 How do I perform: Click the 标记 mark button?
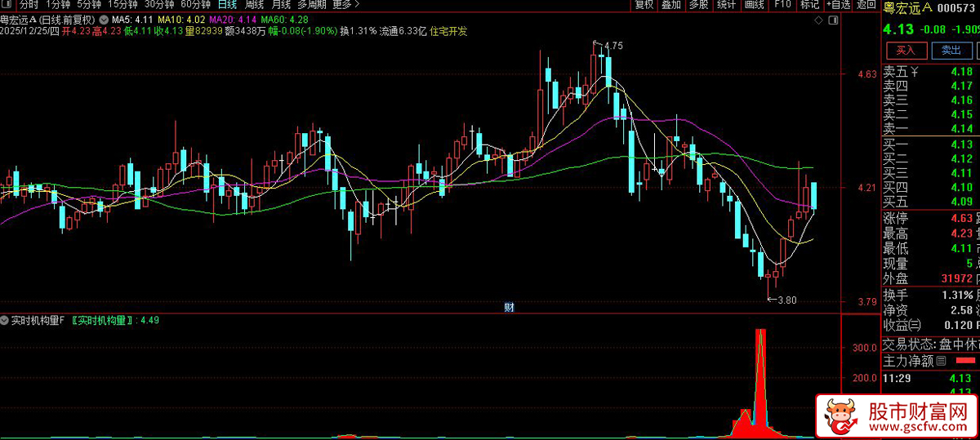(x=809, y=5)
